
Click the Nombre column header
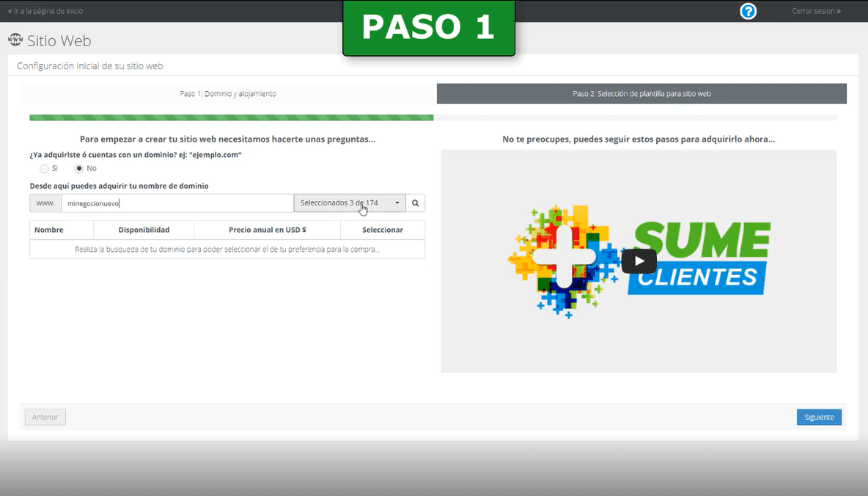tap(62, 230)
